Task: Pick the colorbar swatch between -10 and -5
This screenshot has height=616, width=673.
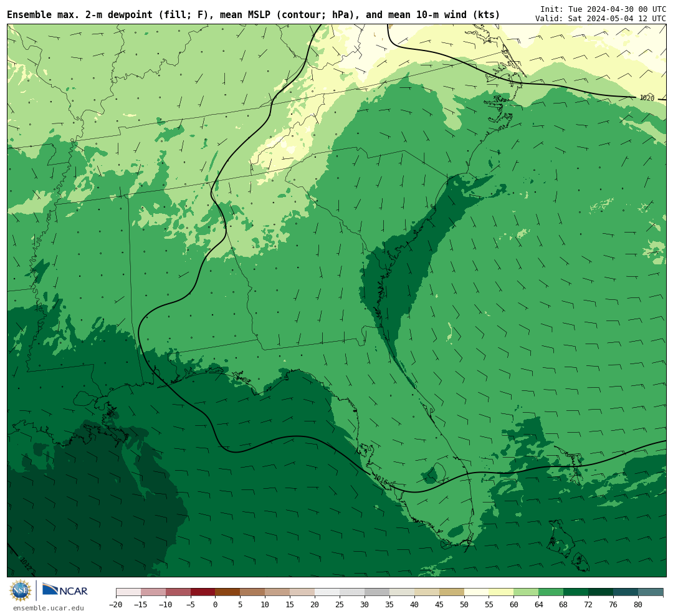Action: 178,592
